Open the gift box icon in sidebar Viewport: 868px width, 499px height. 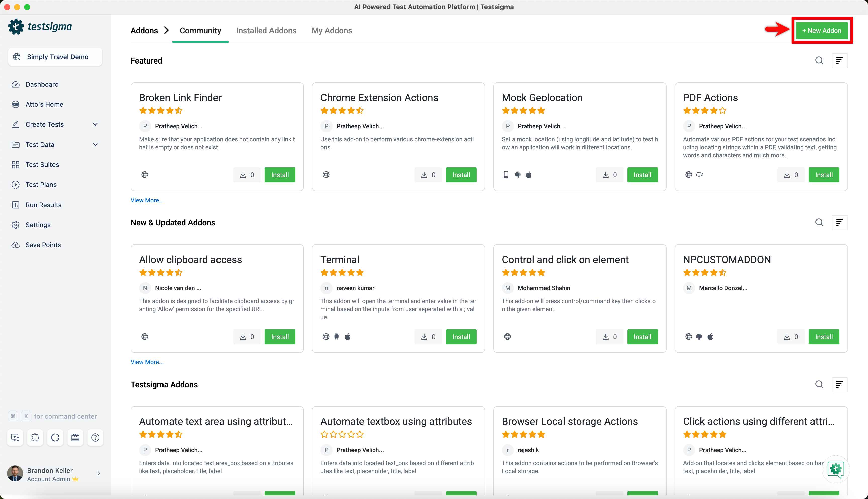(x=75, y=437)
